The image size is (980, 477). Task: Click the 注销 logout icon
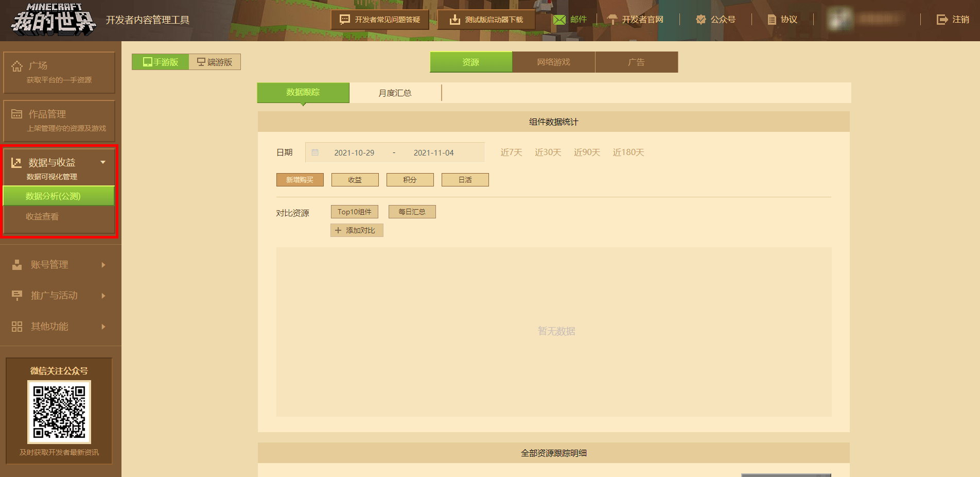click(942, 20)
